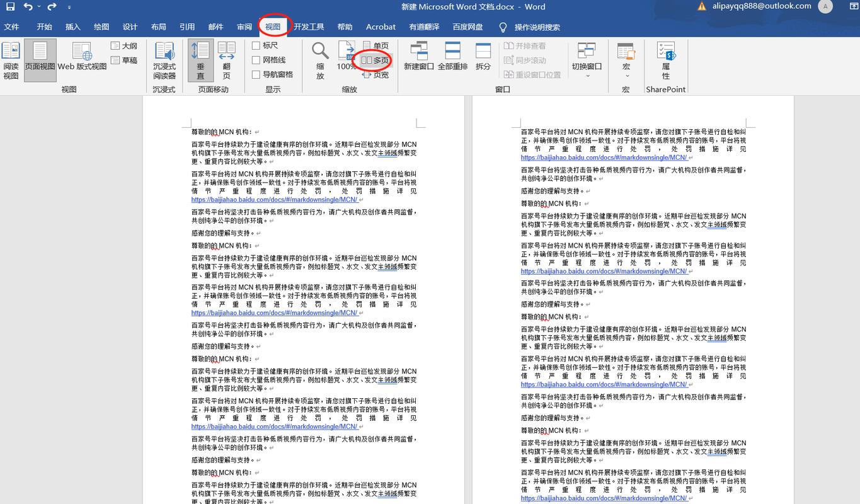The height and width of the screenshot is (504, 860).
Task: Click the Save icon in the title bar
Action: pyautogui.click(x=10, y=7)
